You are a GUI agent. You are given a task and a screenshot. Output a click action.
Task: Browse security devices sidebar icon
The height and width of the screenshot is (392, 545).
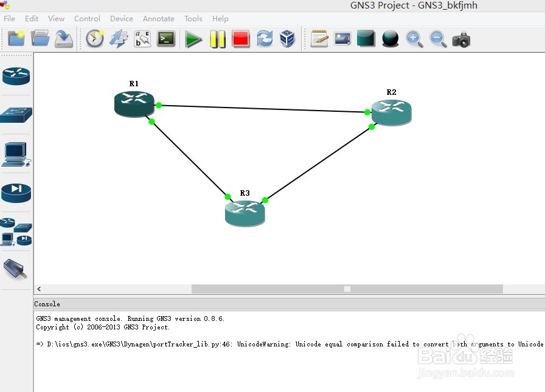tap(16, 193)
